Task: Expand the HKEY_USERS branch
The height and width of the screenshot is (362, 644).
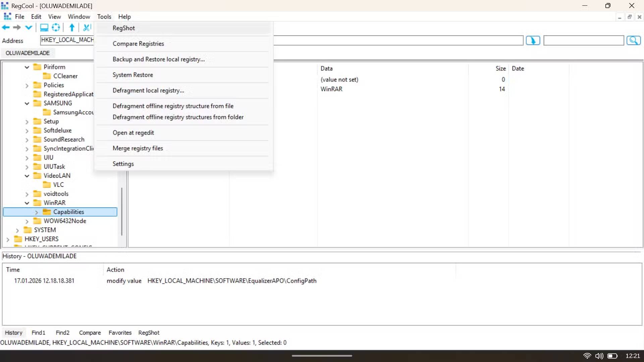Action: point(7,239)
